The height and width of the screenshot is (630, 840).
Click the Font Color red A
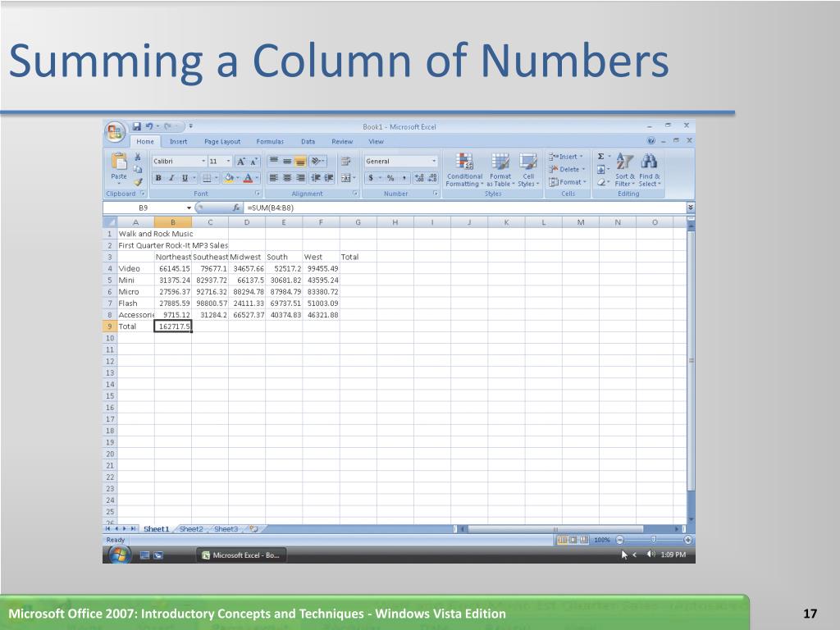pyautogui.click(x=248, y=178)
